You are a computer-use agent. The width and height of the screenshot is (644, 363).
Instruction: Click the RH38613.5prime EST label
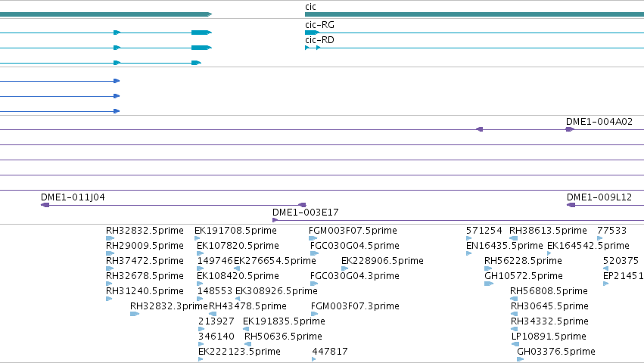549,231
